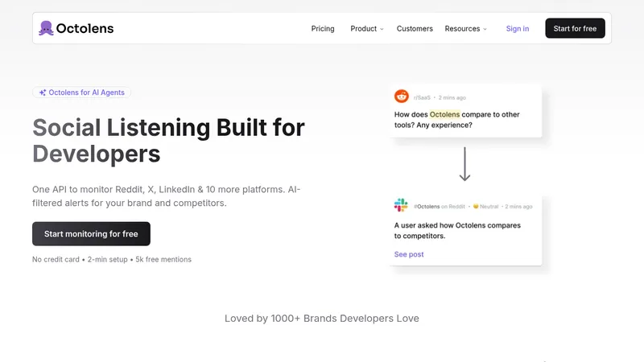Viewport: 644px width, 362px height.
Task: Click 'No credit card • 2-min setup' text
Action: tap(80, 259)
